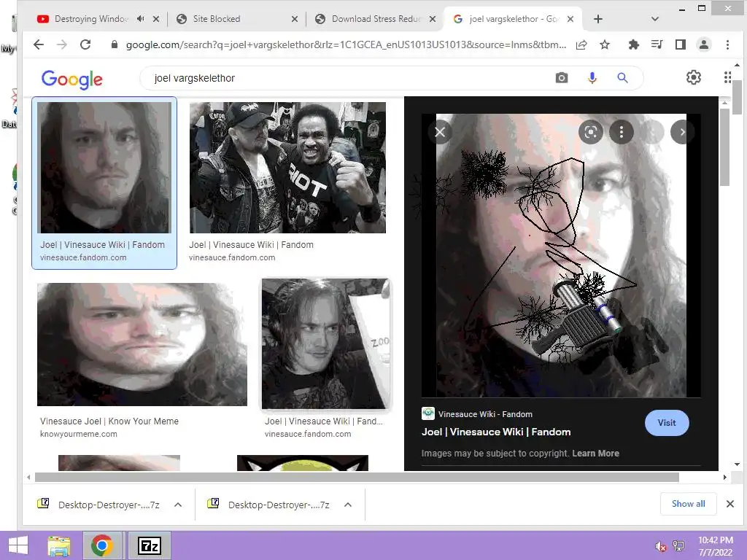Reload the current page
The width and height of the screenshot is (747, 560).
click(x=85, y=44)
